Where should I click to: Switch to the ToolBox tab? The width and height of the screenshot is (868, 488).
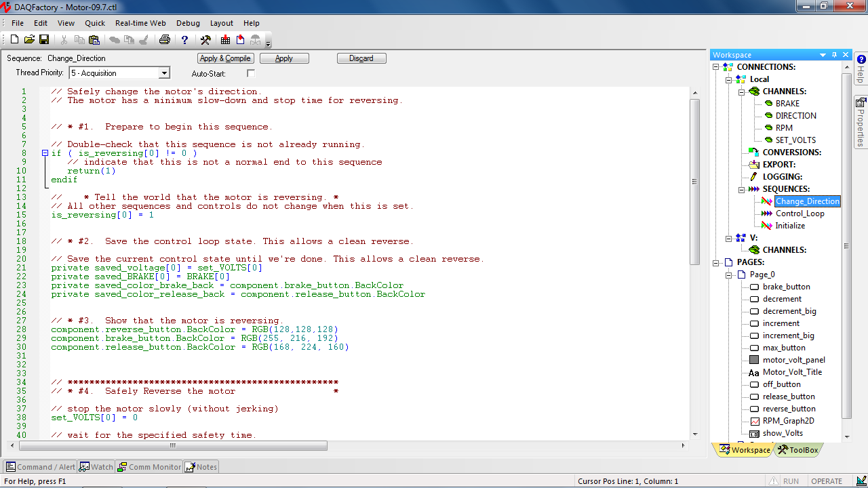click(x=797, y=449)
